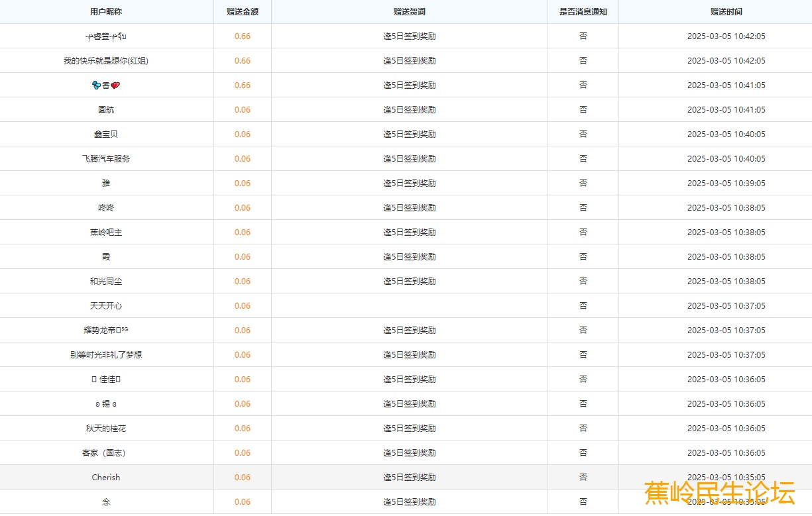Image resolution: width=812 pixels, height=516 pixels.
Task: Click the 用户昵称 column header
Action: click(x=106, y=12)
